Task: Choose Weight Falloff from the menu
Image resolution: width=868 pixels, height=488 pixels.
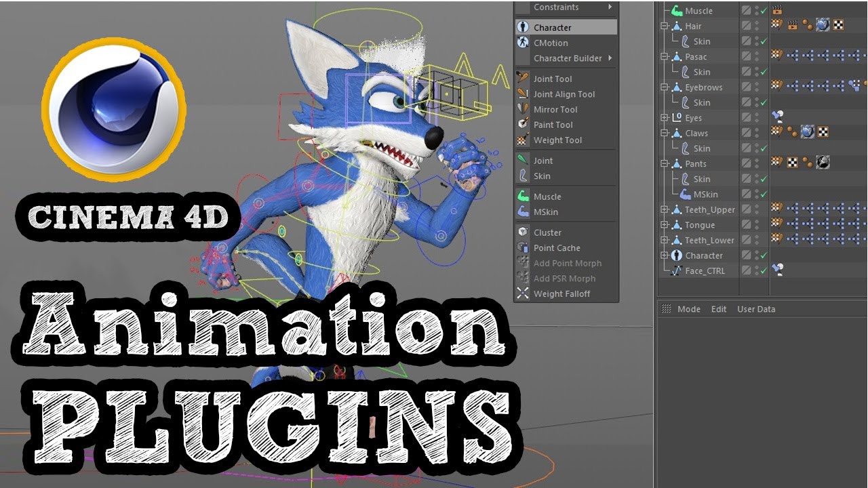Action: pyautogui.click(x=561, y=293)
